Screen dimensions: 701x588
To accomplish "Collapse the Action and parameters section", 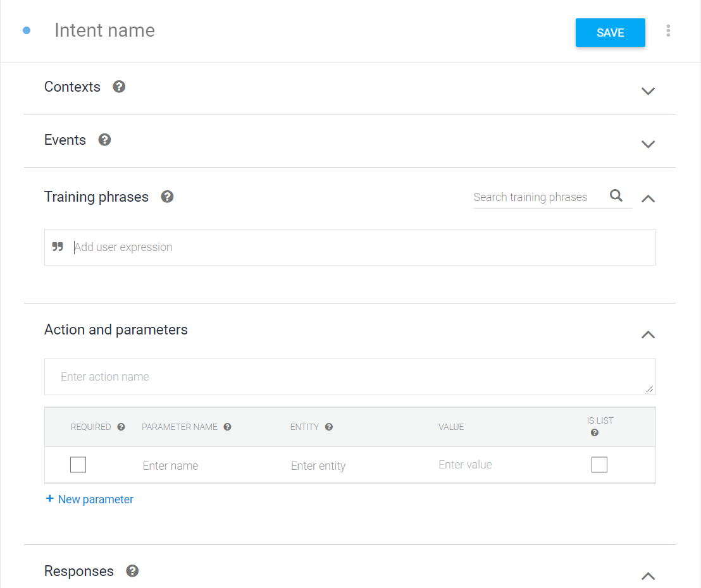I will pyautogui.click(x=648, y=334).
